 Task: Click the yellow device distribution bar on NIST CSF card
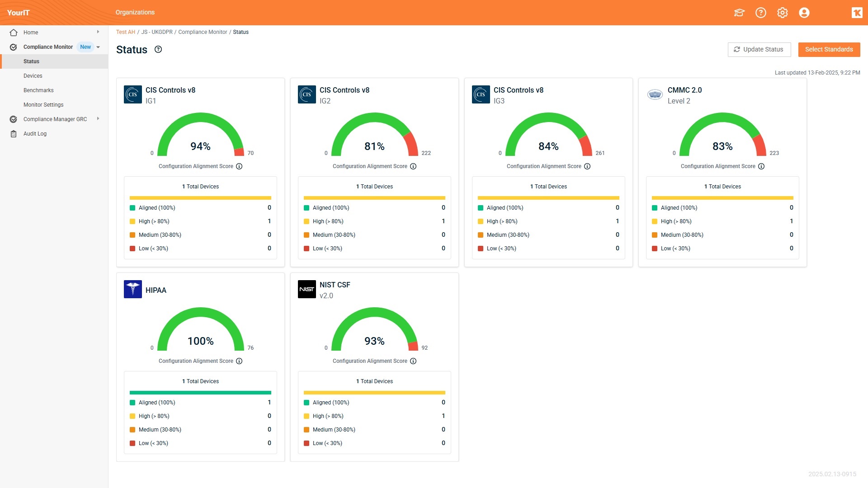tap(374, 393)
